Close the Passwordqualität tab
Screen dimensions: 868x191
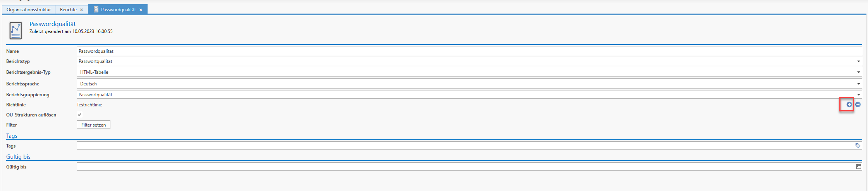coord(141,10)
